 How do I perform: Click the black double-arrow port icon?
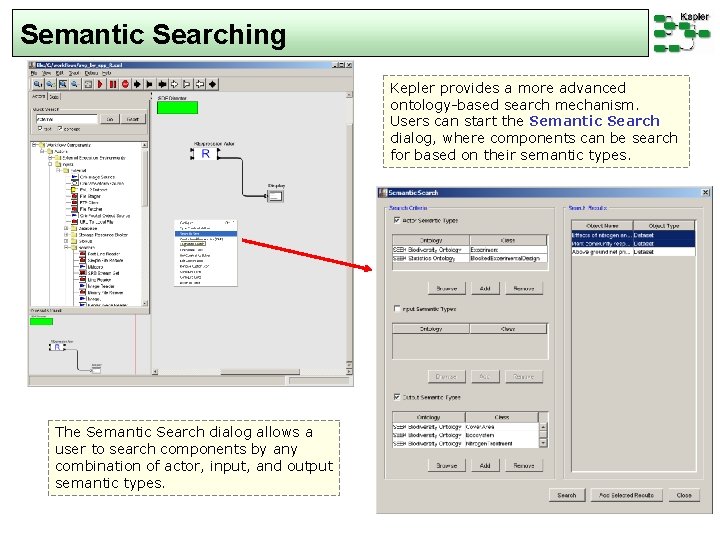coord(162,84)
